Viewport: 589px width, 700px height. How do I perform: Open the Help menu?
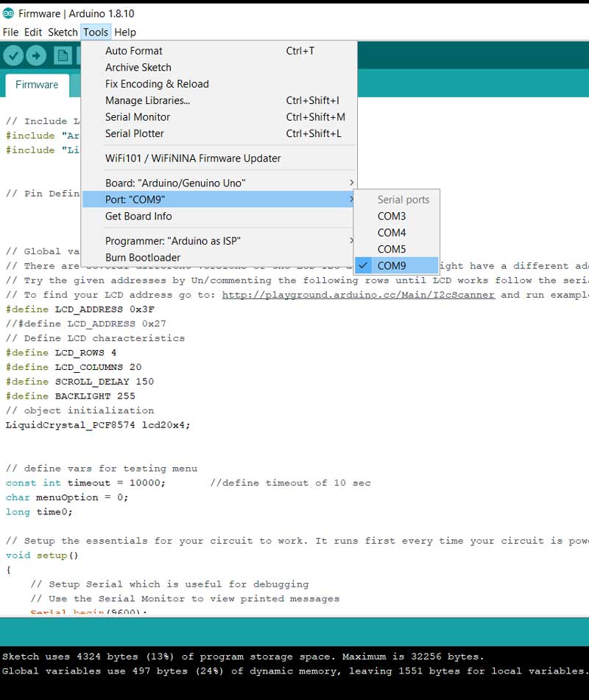pyautogui.click(x=125, y=32)
